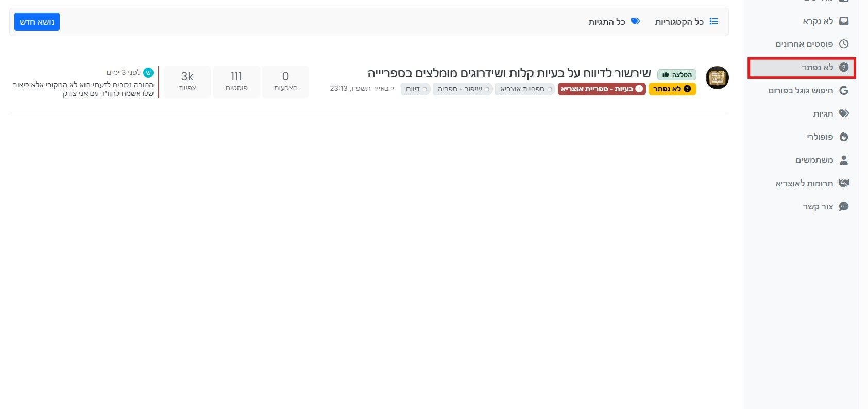Click the 3k צפיות views counter
The image size is (868, 409).
(188, 81)
